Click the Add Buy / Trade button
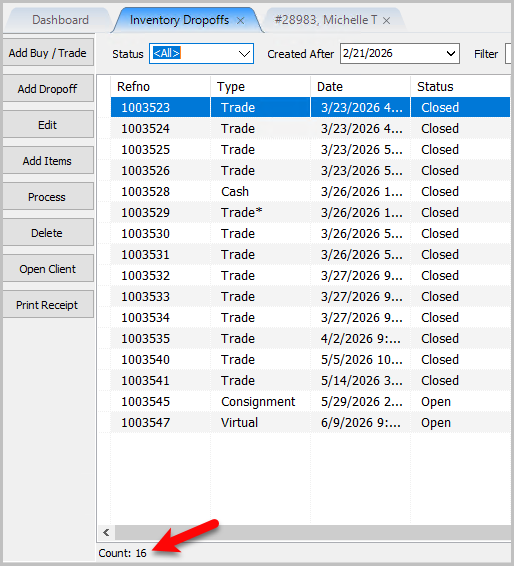The image size is (514, 566). point(48,53)
